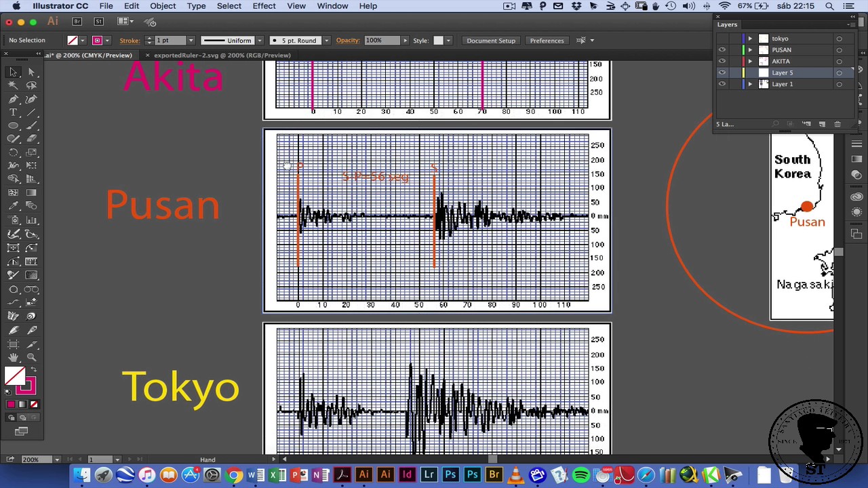Open the Effect menu
Image resolution: width=868 pixels, height=488 pixels.
264,6
